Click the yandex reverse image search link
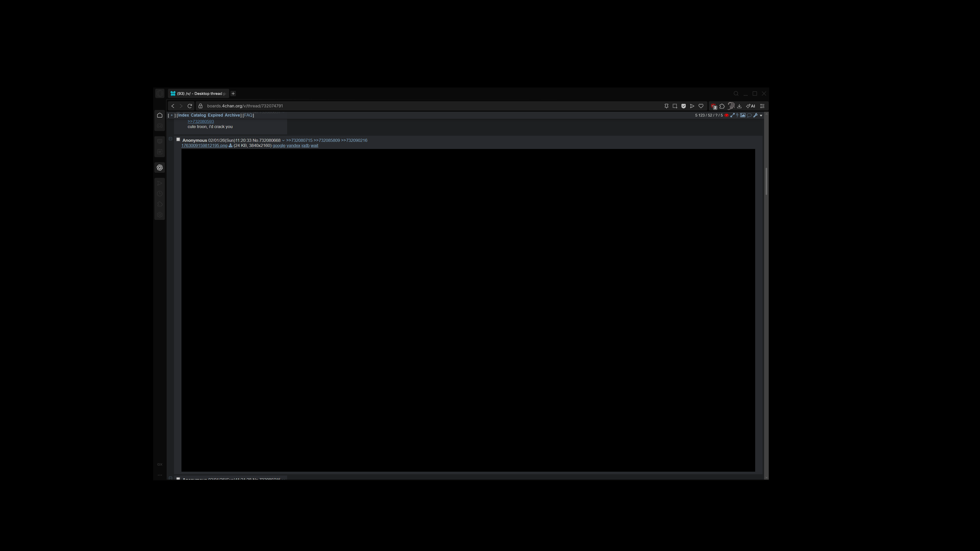This screenshot has height=551, width=980. point(293,146)
